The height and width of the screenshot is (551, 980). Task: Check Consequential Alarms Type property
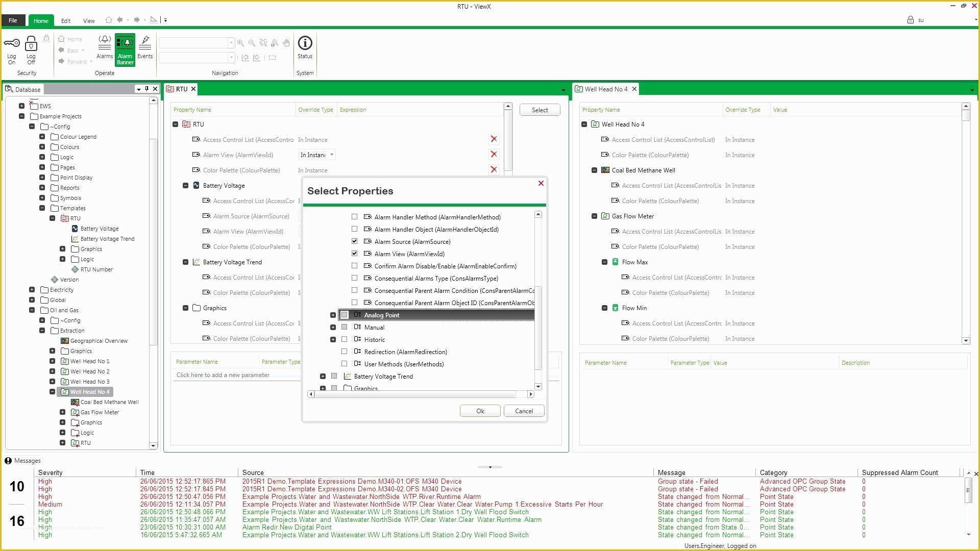click(354, 278)
